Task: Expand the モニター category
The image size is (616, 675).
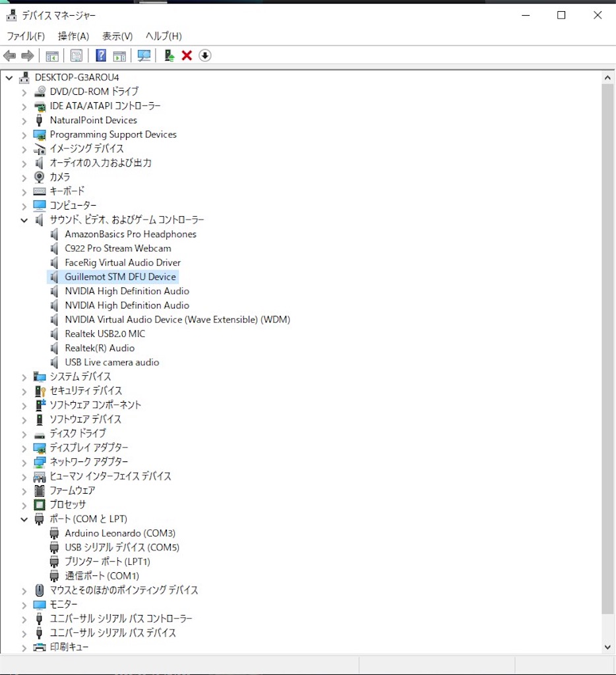Action: (24, 605)
